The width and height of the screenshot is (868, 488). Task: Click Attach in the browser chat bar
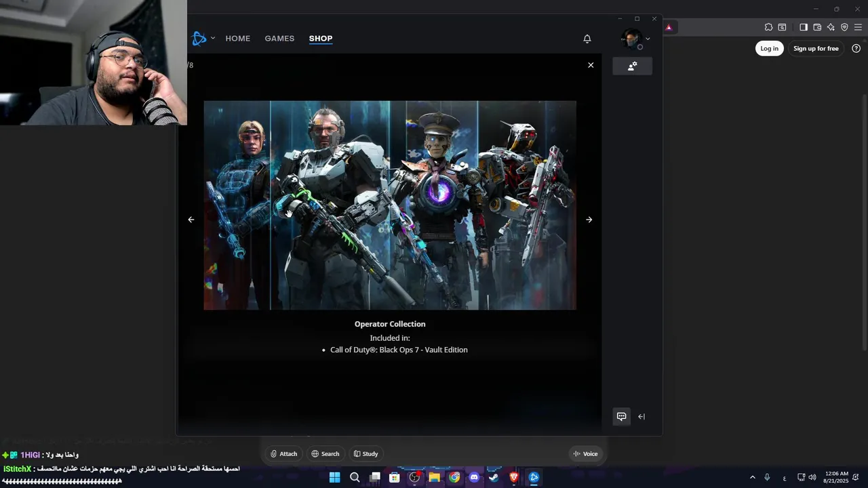click(283, 454)
